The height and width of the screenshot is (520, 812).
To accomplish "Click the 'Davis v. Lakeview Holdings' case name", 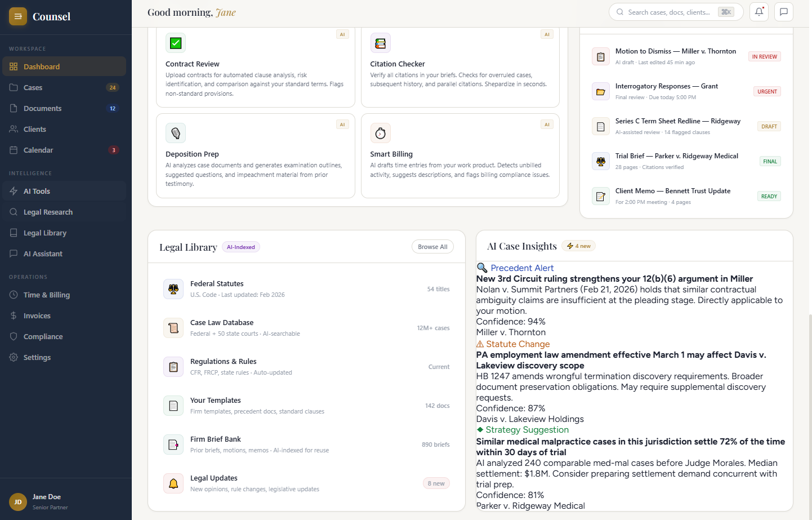I will (530, 419).
